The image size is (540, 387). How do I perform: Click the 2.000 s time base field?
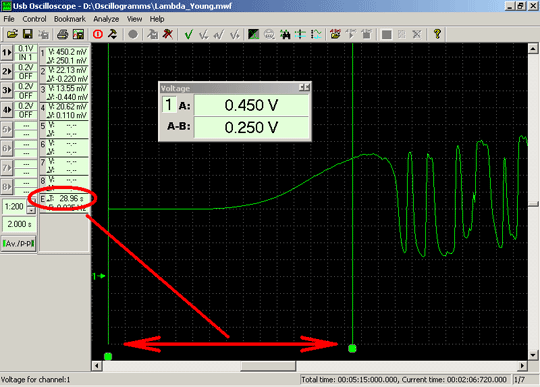pos(19,224)
